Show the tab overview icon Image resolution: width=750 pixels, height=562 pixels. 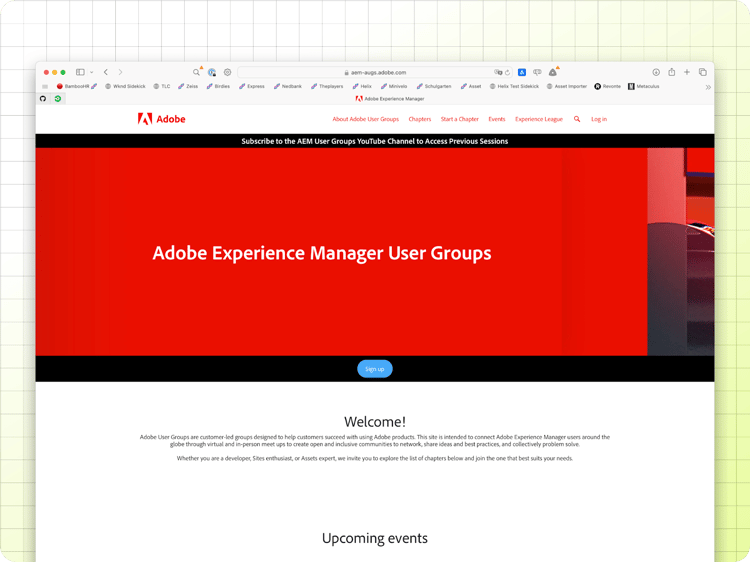tap(703, 72)
